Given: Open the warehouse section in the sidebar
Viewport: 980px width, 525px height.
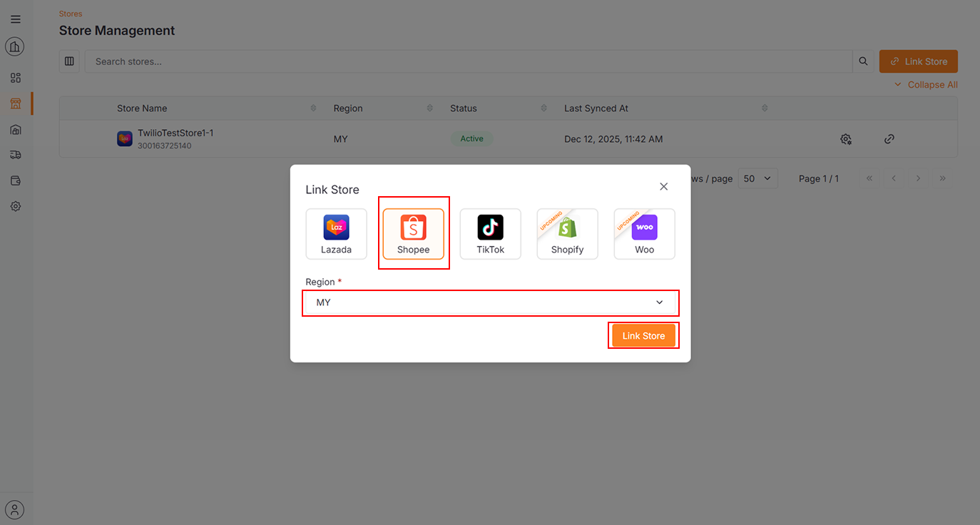Looking at the screenshot, I should (15, 129).
